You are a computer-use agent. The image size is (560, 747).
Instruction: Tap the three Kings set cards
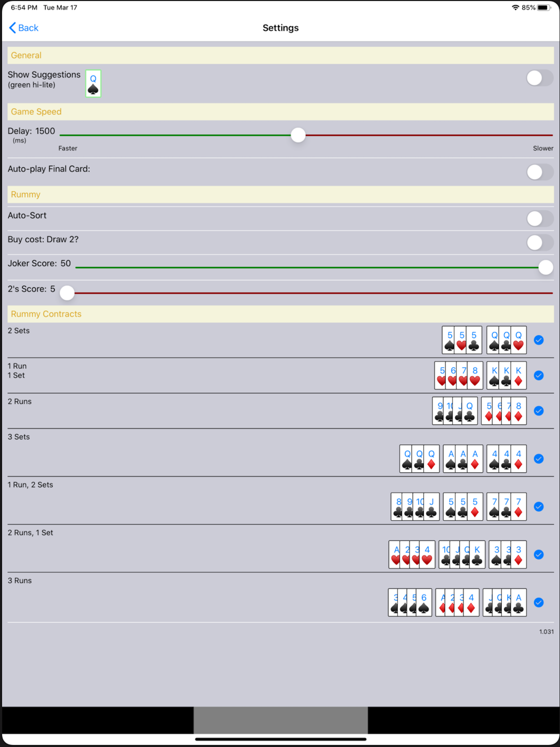pos(506,375)
